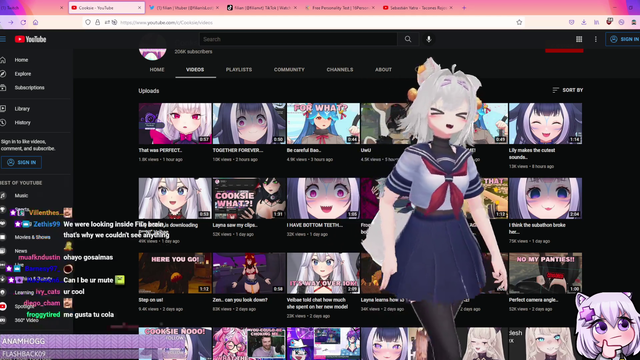Switch to the TikTok filian browser tab
Screen dimensions: 640x360
tap(261, 8)
